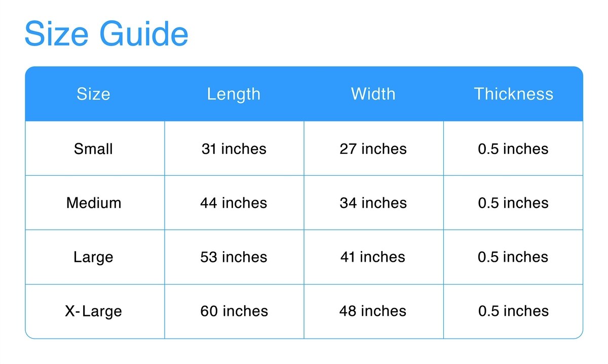Select the 60 inches length cell
Viewport: 608px width, 364px height.
(x=234, y=311)
